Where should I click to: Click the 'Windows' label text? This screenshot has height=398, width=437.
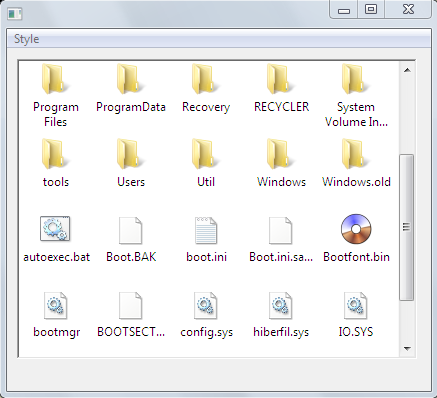tap(281, 182)
